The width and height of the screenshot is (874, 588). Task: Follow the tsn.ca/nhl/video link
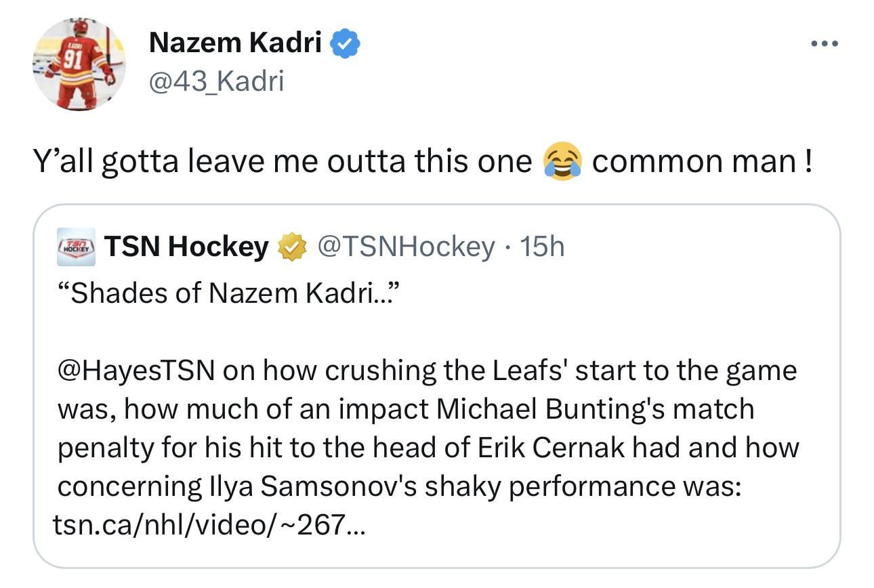coord(209,524)
